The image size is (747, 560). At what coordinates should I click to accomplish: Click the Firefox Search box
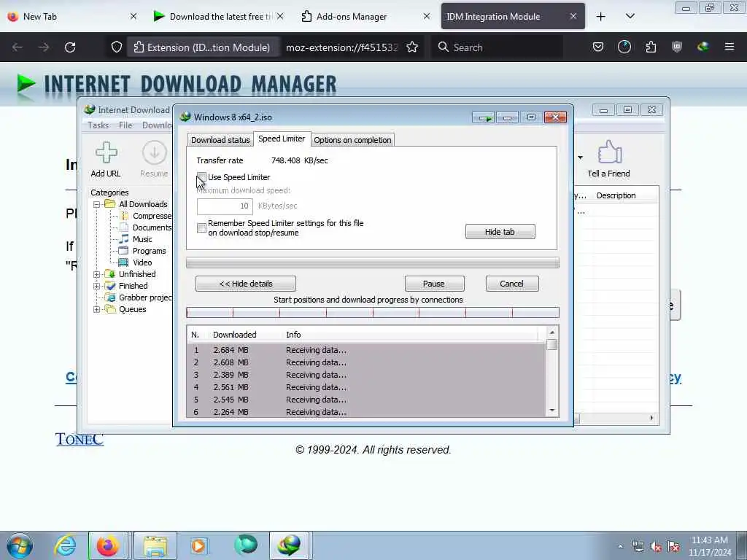click(497, 47)
